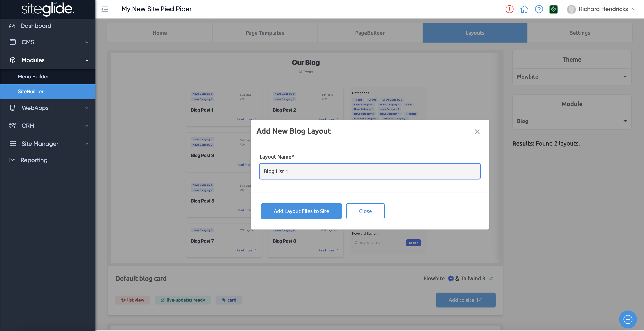The image size is (644, 331).
Task: Open the home icon in header
Action: [x=524, y=9]
